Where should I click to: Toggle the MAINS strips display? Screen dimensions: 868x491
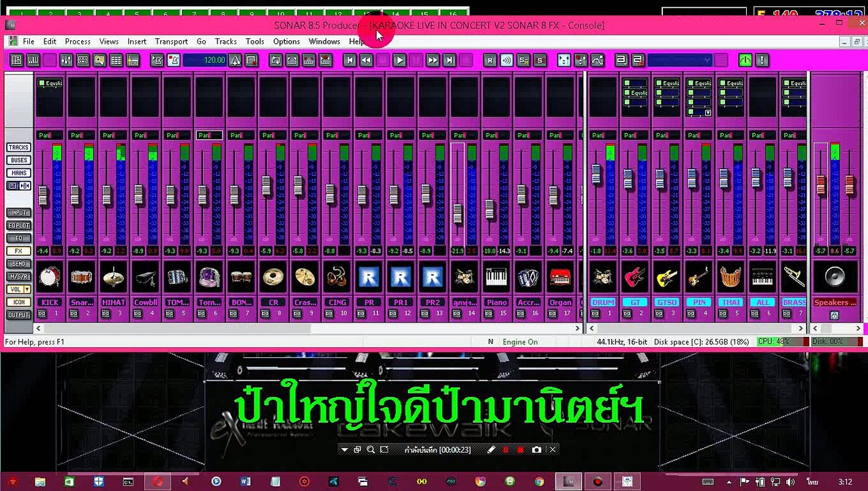[18, 173]
